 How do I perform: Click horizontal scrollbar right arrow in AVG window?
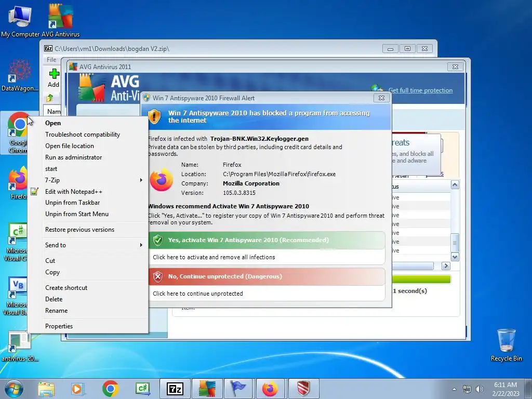[x=446, y=266]
